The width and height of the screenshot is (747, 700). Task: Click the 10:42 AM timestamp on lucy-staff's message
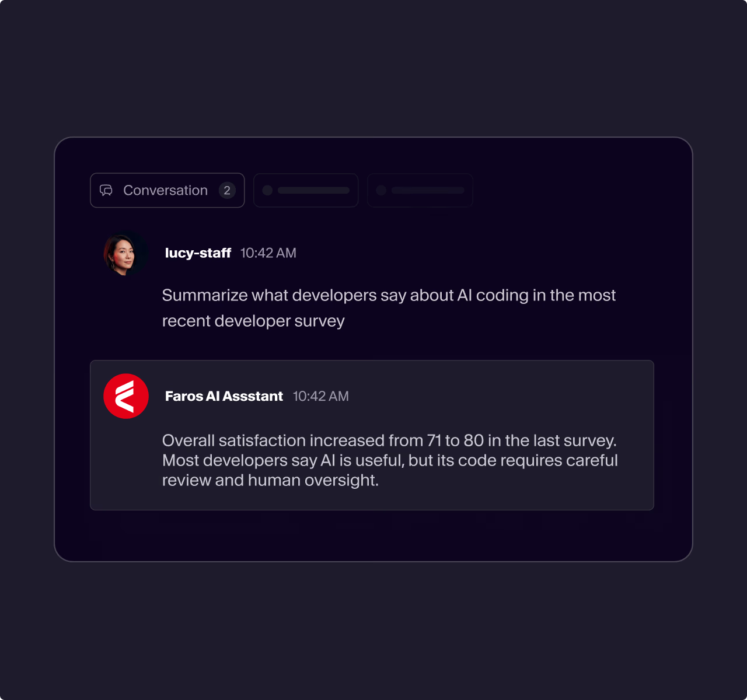pos(268,253)
